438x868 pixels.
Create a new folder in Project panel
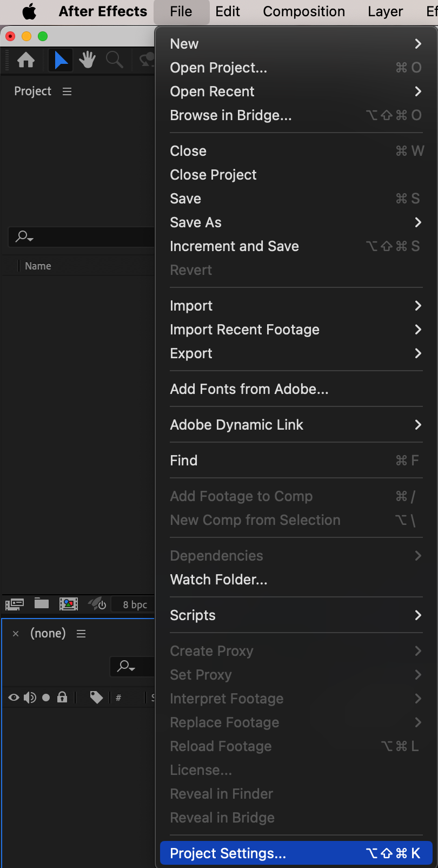click(x=42, y=604)
